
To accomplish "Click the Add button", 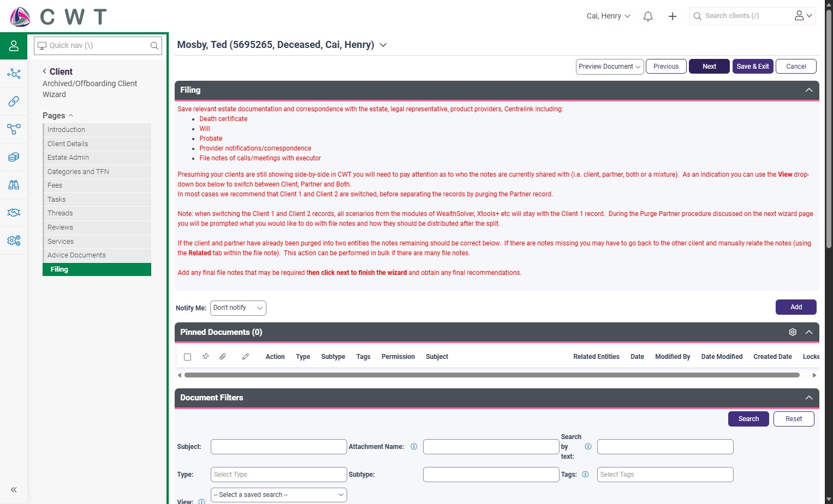I will coord(796,307).
